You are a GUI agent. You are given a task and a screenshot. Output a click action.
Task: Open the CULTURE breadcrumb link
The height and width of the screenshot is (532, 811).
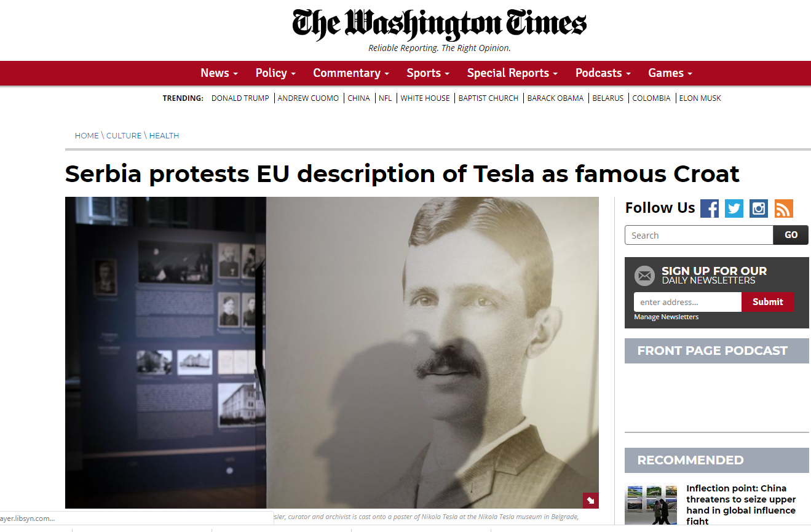click(x=124, y=135)
